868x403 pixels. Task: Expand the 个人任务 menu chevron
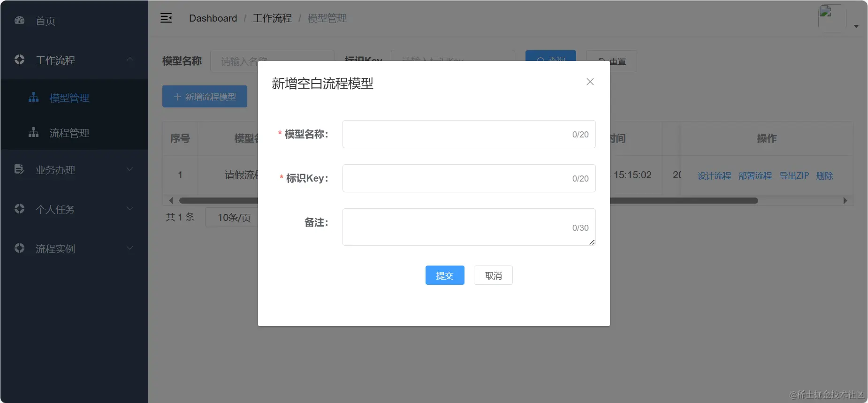click(x=130, y=209)
